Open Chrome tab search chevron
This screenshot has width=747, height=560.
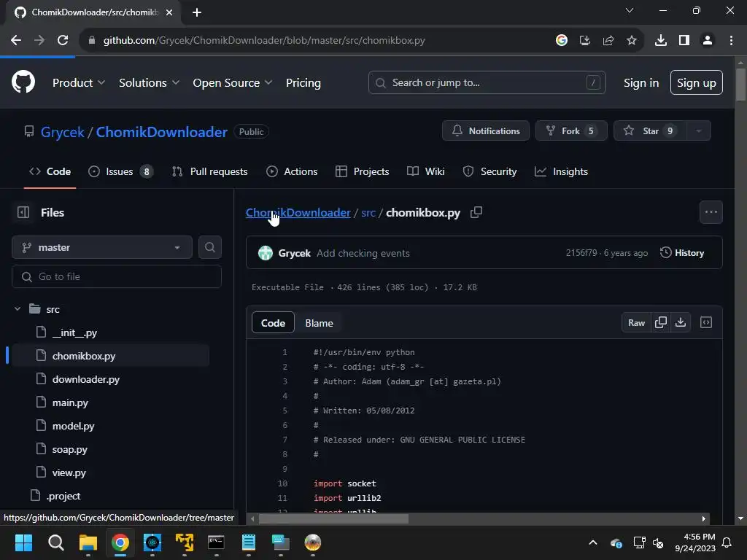tap(630, 10)
